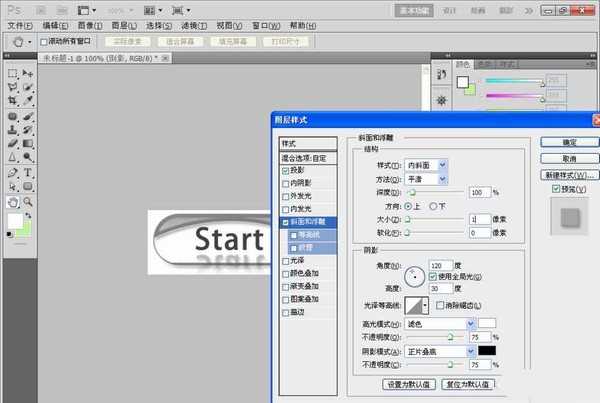This screenshot has height=403, width=600.
Task: Open the 方法 (Technique) dropdown showing 平滑
Action: coord(426,177)
